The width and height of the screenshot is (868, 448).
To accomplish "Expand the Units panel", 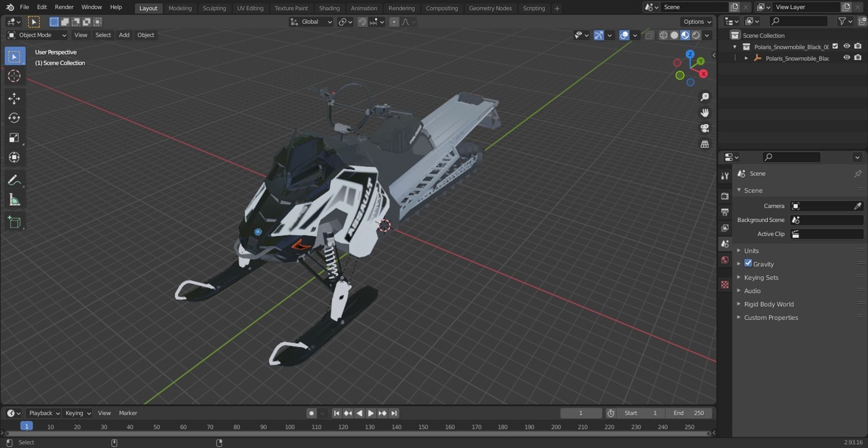I will 751,251.
